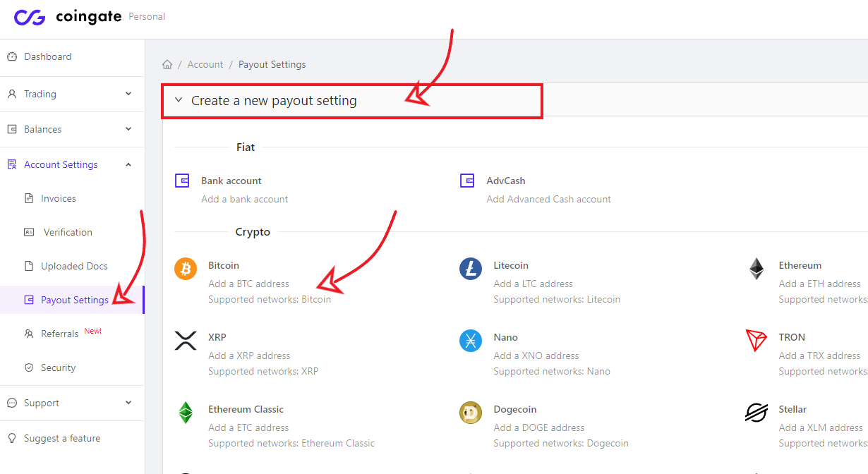Click Supported networks: Bitcoin text
Screen dimensions: 868x474
(x=270, y=299)
